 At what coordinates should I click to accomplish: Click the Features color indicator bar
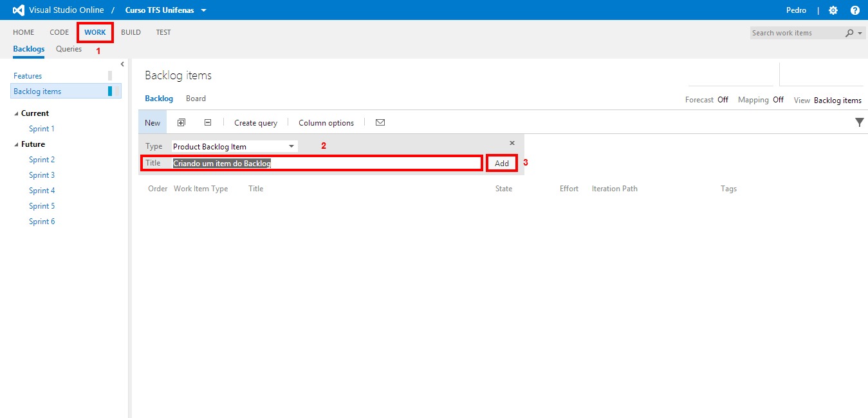point(110,76)
